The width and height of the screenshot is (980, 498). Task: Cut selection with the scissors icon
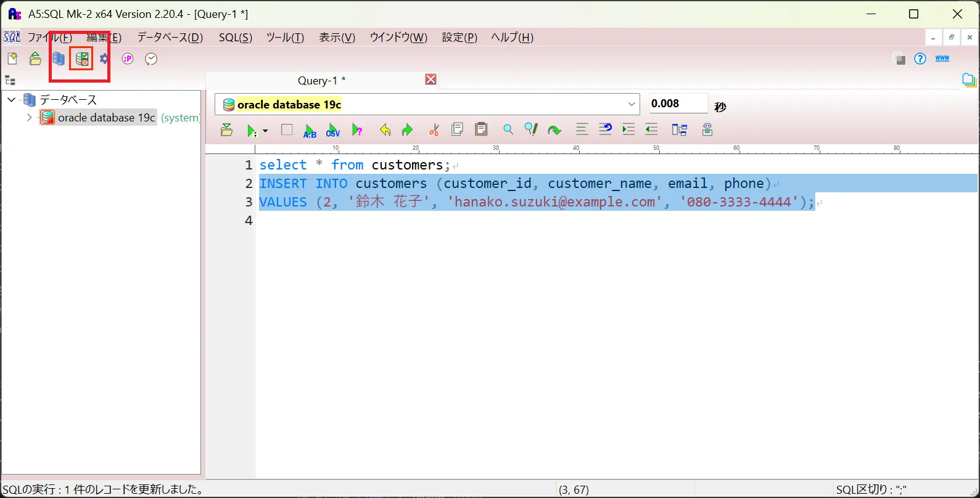click(x=435, y=130)
